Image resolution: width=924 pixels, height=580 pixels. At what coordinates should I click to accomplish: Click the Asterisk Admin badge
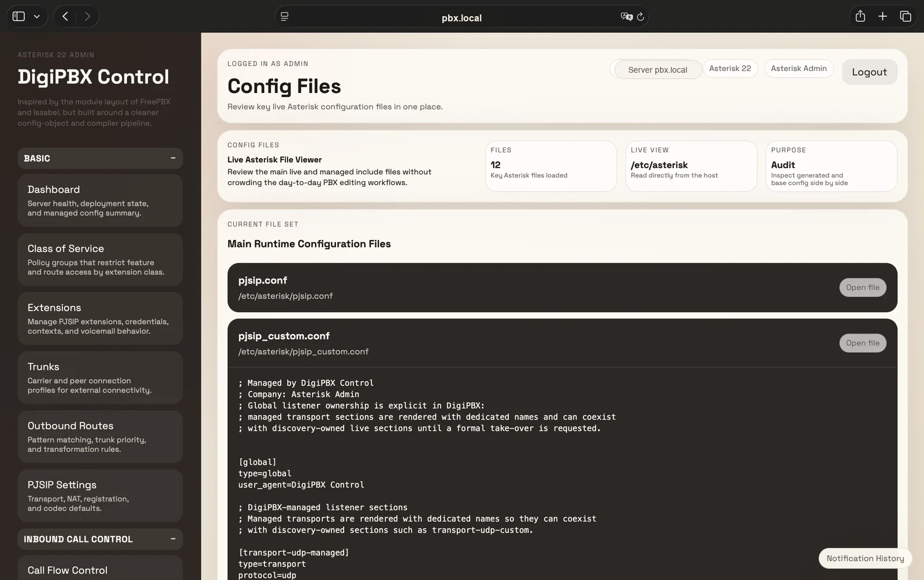[799, 69]
